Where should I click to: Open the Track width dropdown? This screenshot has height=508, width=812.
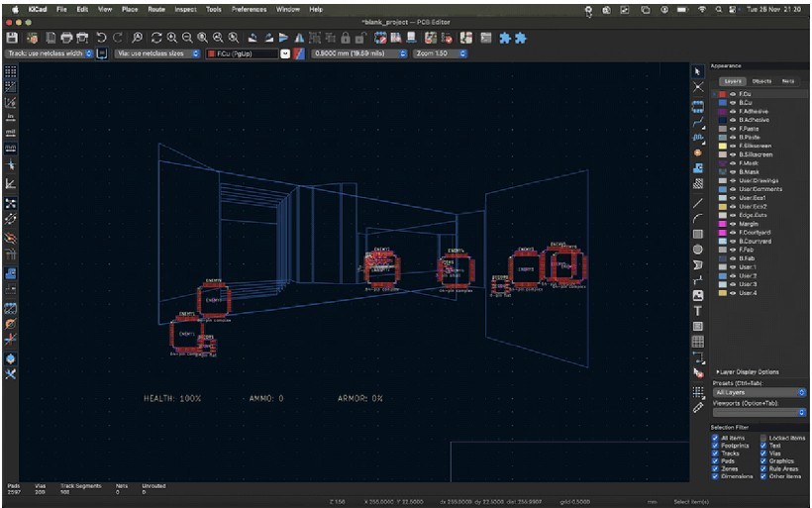[x=50, y=53]
